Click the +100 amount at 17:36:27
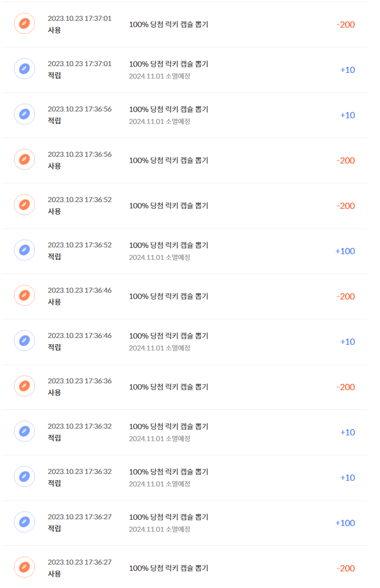This screenshot has width=380, height=588. (345, 523)
